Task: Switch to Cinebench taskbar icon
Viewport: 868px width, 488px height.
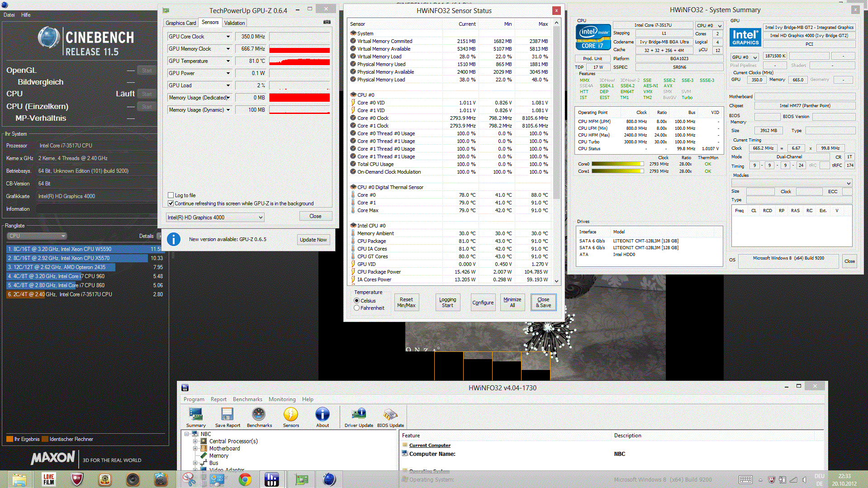Action: pos(329,479)
